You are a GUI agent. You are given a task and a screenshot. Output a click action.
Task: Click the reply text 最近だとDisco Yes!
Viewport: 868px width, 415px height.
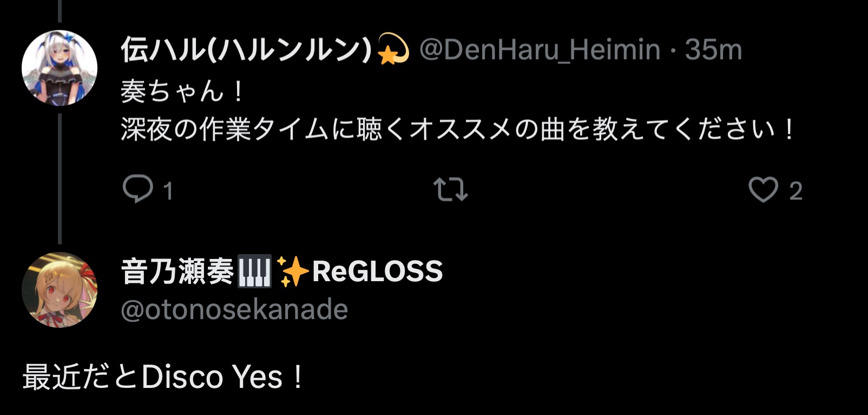point(163,377)
